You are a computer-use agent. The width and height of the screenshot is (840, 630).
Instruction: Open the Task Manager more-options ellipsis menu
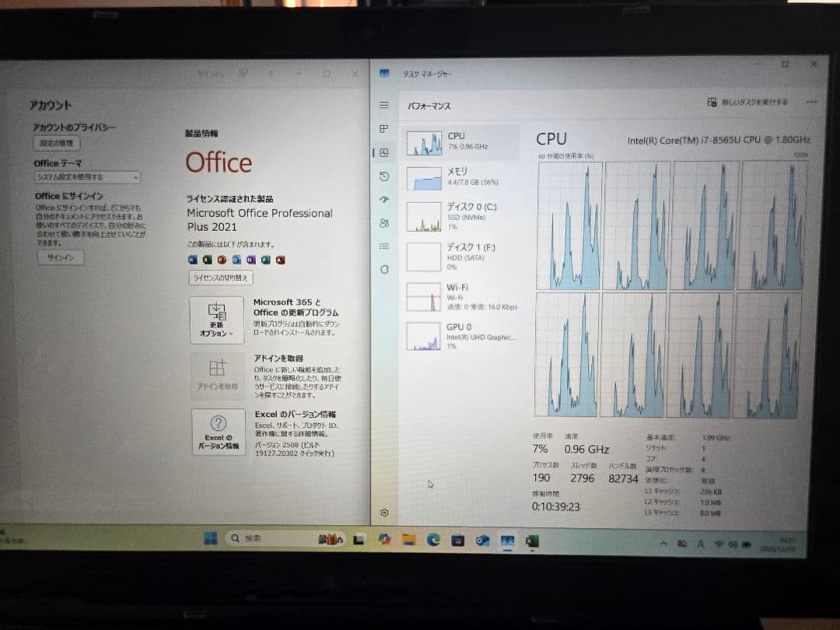tap(811, 103)
